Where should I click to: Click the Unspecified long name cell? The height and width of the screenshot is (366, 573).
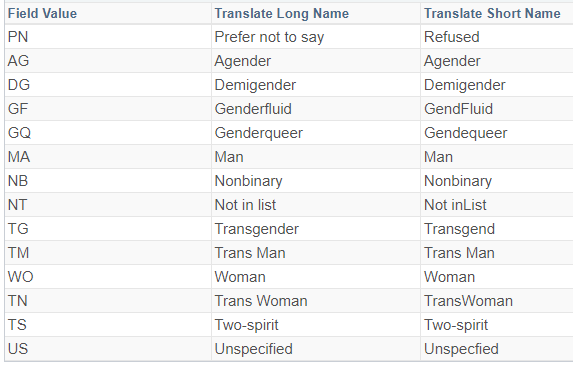(316, 349)
